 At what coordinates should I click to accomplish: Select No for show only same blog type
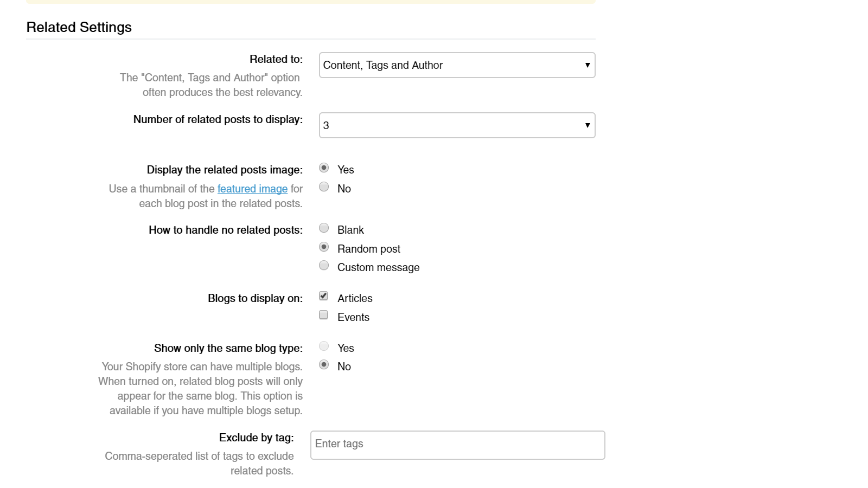[324, 364]
